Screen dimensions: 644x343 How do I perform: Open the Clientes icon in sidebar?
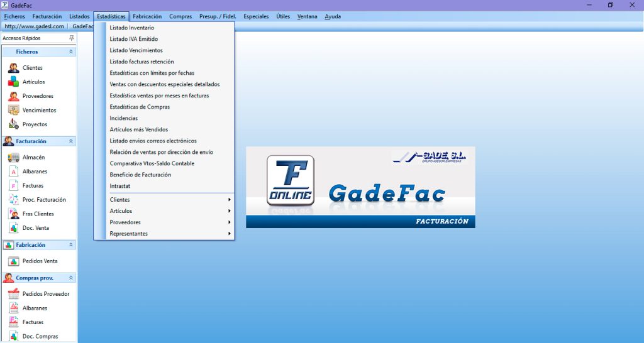(x=14, y=68)
